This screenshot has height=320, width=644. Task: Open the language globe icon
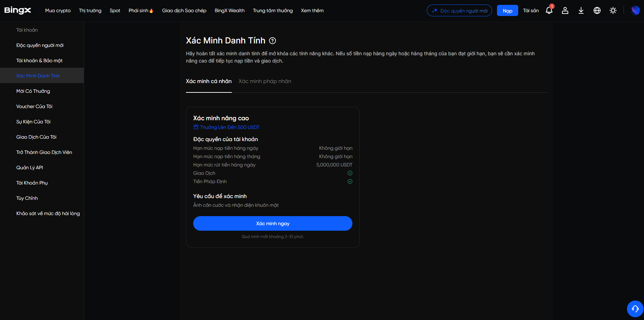597,10
